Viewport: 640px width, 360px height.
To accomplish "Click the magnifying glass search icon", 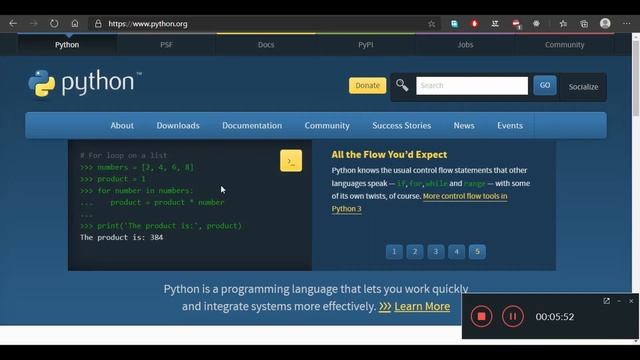I will 402,85.
